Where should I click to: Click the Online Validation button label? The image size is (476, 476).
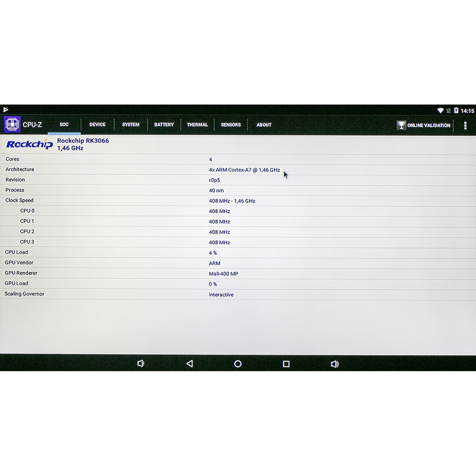(429, 126)
